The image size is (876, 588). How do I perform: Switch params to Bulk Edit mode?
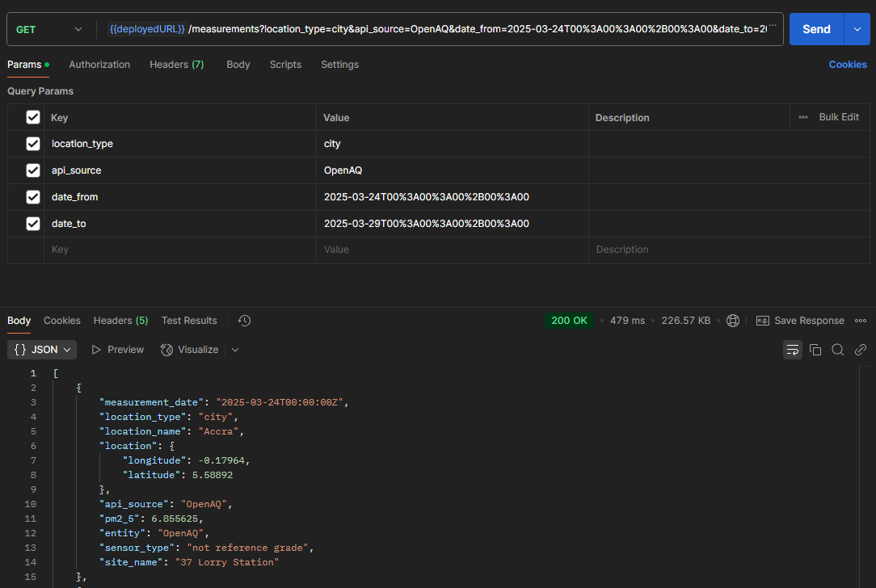[839, 117]
